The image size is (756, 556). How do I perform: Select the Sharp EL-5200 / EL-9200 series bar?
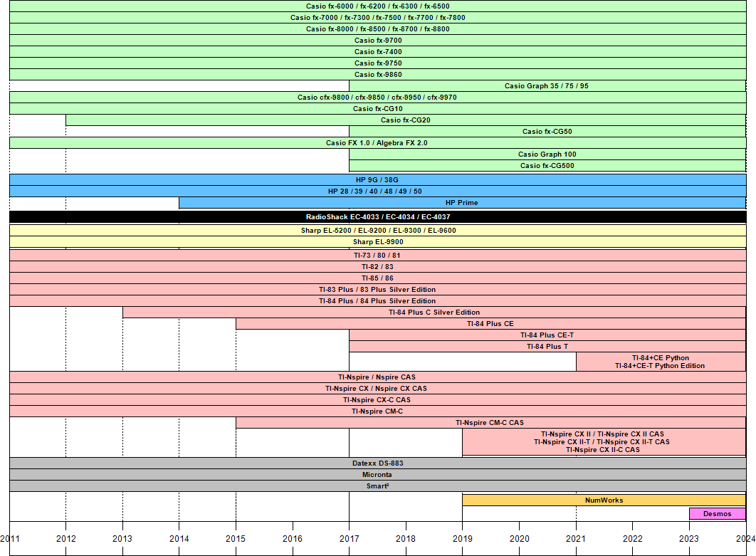pos(378,231)
